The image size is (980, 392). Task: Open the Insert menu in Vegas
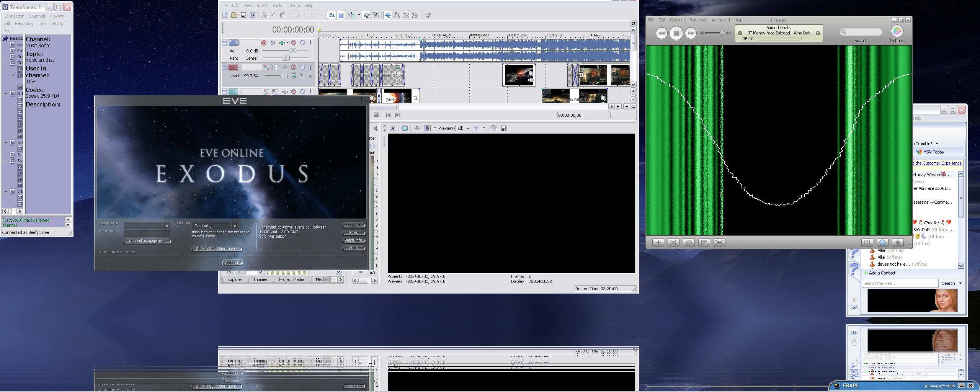tap(262, 5)
